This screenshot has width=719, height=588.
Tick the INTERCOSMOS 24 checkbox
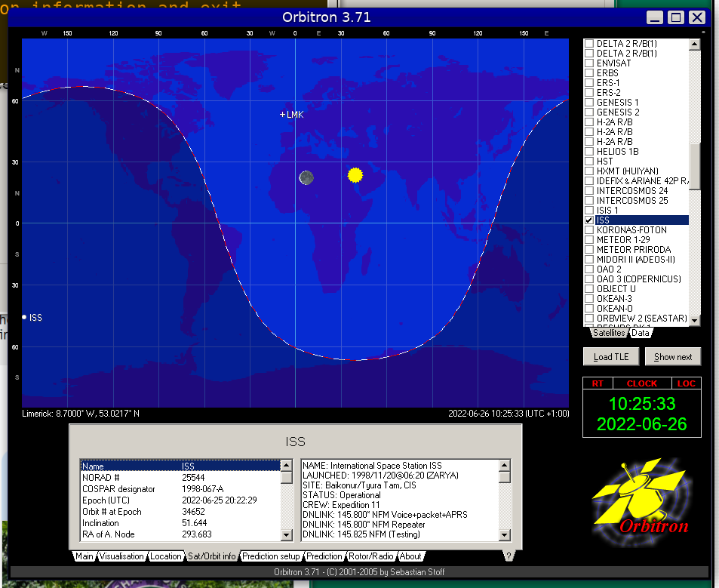pyautogui.click(x=589, y=190)
